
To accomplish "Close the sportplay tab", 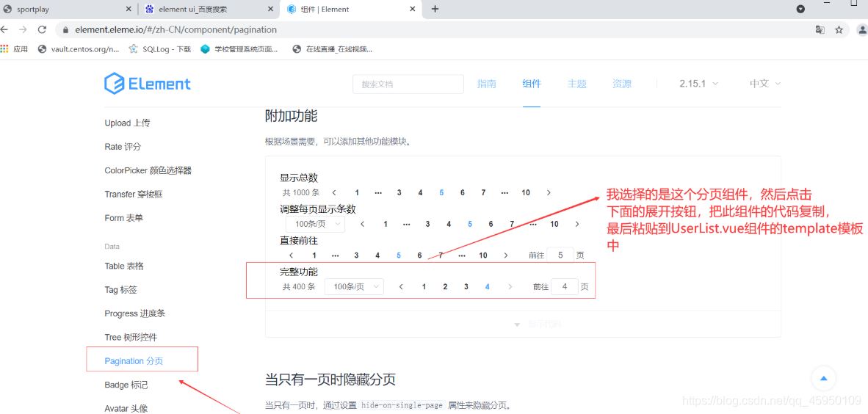I will 129,10.
